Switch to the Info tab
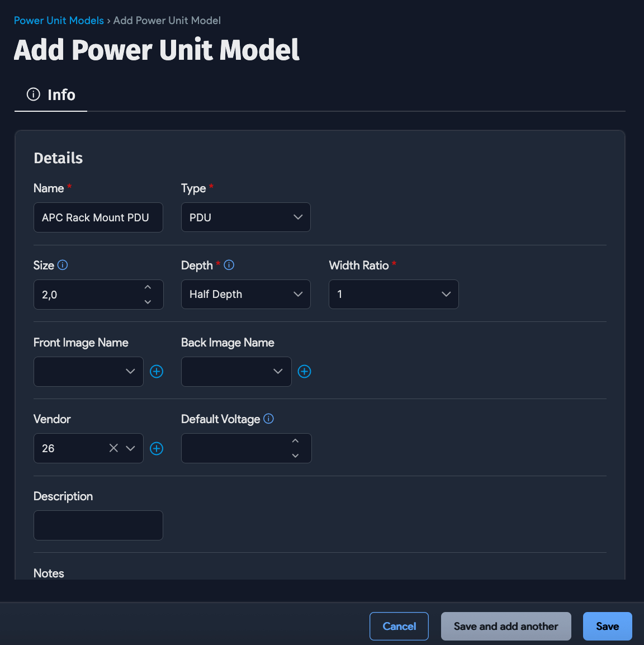This screenshot has width=644, height=645. pyautogui.click(x=51, y=94)
